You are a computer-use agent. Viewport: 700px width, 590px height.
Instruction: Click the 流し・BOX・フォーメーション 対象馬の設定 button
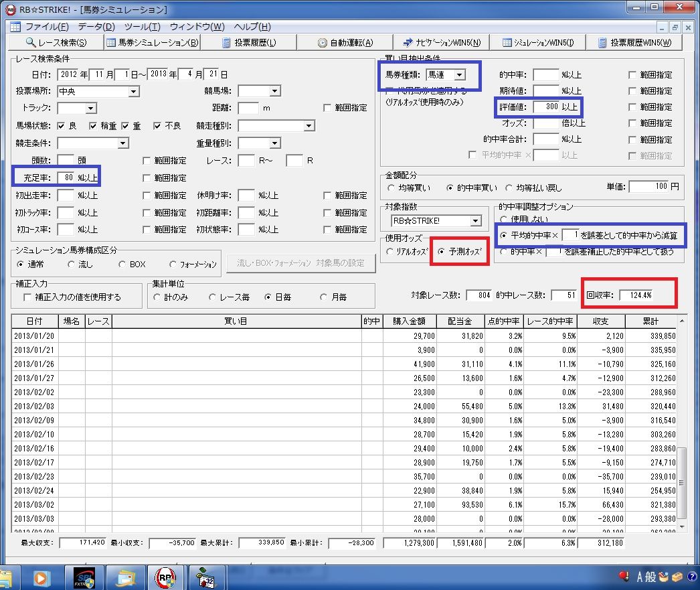pyautogui.click(x=300, y=263)
